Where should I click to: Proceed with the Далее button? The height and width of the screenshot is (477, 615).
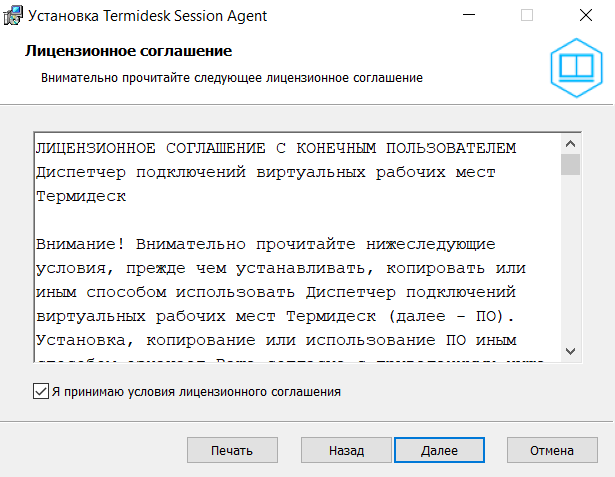(x=439, y=451)
